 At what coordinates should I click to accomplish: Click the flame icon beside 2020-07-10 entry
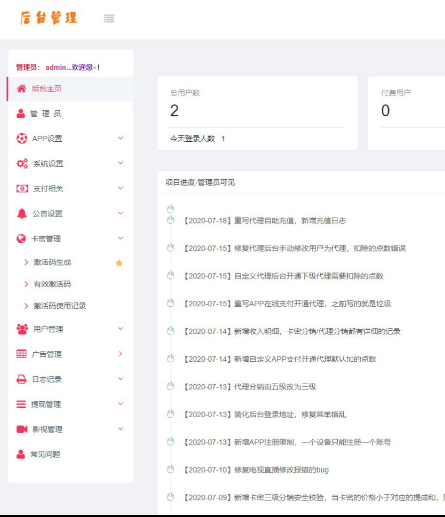pos(171,469)
